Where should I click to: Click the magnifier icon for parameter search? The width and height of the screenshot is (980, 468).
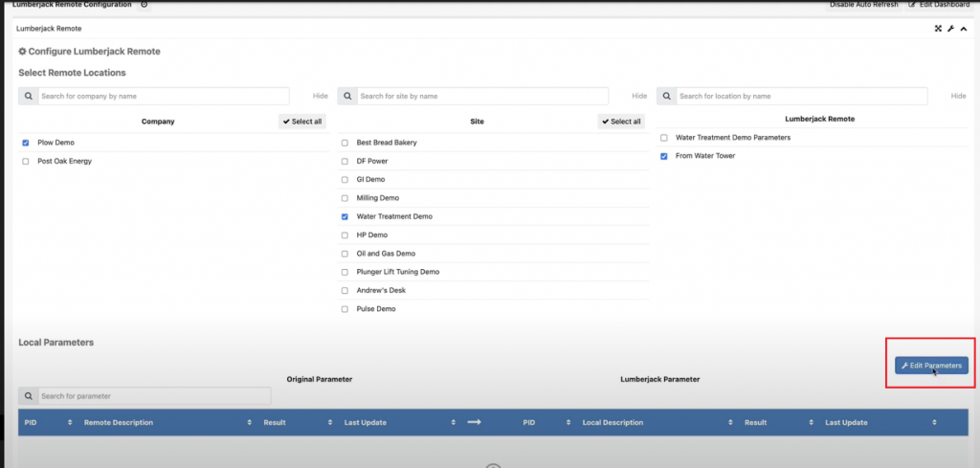(x=29, y=396)
